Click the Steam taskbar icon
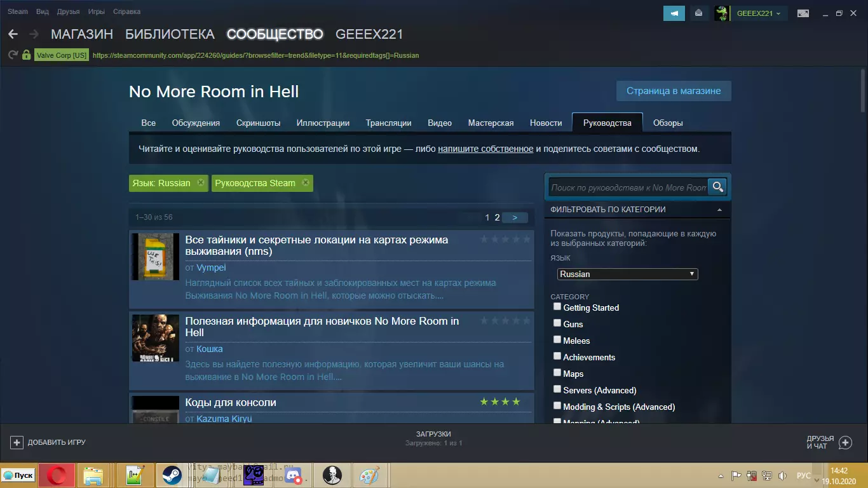 (x=172, y=475)
